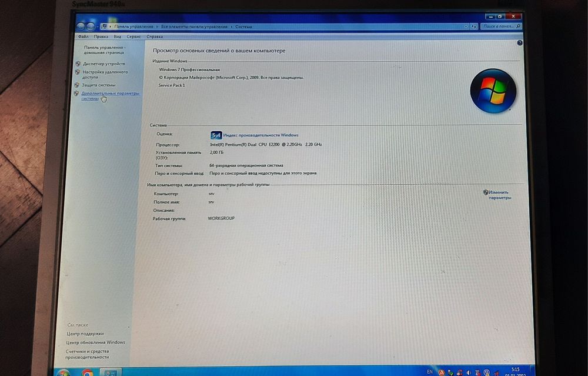
Task: Click the refresh button beside the address bar
Action: [475, 26]
